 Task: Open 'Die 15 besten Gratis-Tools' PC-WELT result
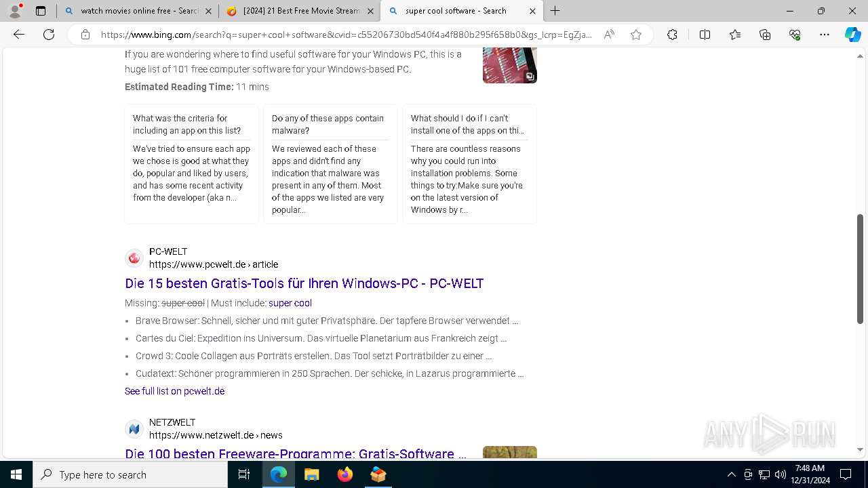[x=304, y=283]
